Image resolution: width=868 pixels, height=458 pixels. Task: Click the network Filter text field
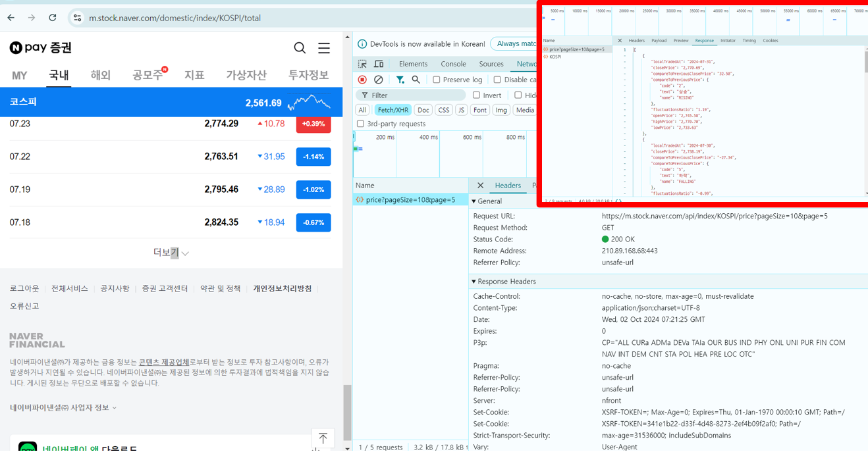pos(410,95)
